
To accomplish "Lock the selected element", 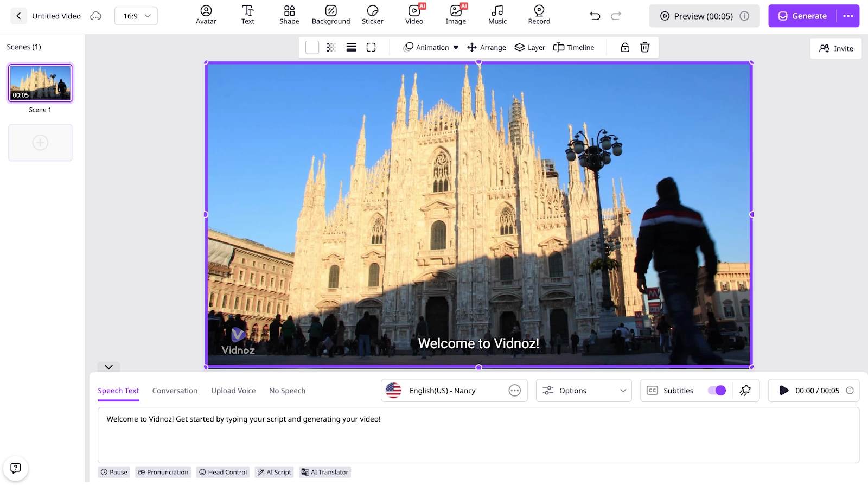I will coord(625,47).
